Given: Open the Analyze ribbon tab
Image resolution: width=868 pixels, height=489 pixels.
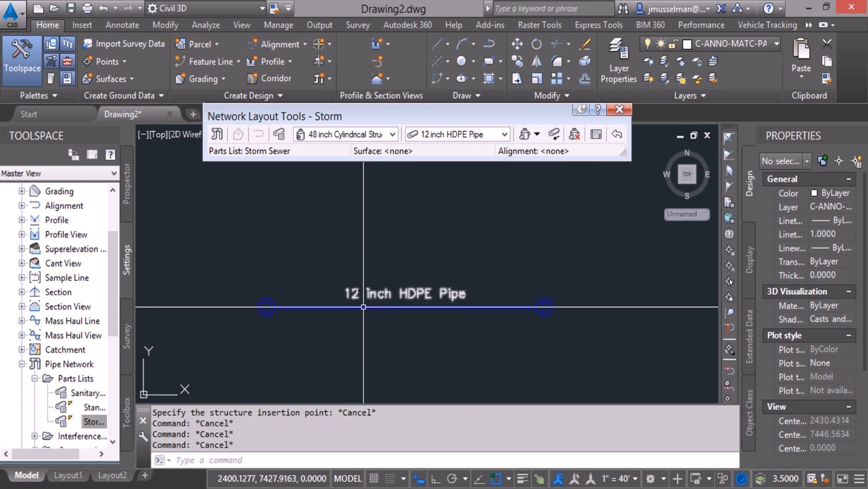Looking at the screenshot, I should point(206,25).
